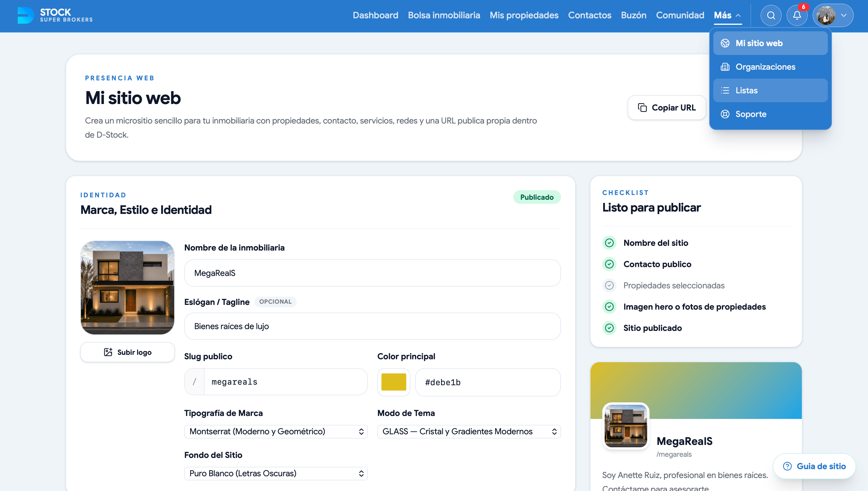
Task: Click the Sitio publicado check icon
Action: [609, 328]
